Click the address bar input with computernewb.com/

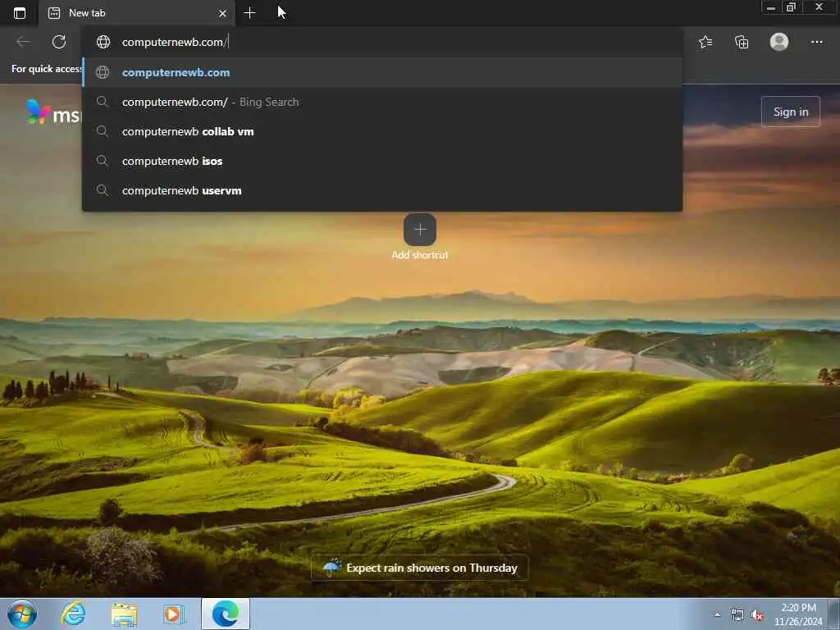[x=382, y=42]
